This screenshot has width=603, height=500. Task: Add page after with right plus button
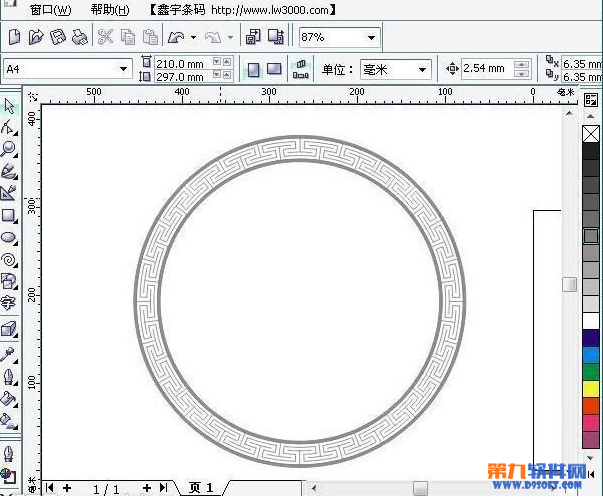pyautogui.click(x=147, y=488)
